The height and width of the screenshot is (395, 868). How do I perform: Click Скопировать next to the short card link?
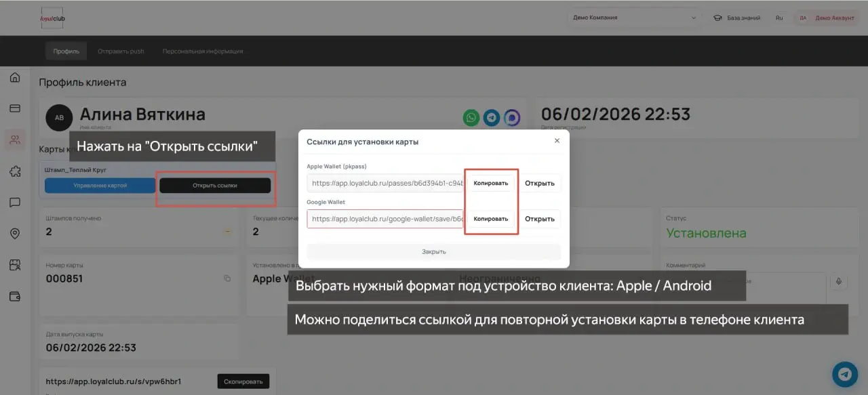[243, 381]
